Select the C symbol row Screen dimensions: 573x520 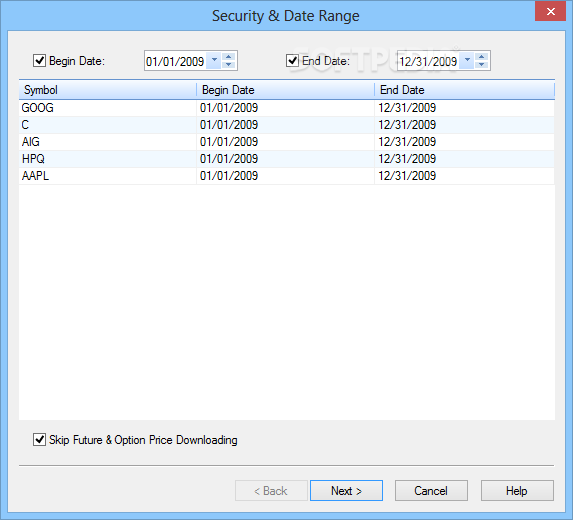click(287, 125)
